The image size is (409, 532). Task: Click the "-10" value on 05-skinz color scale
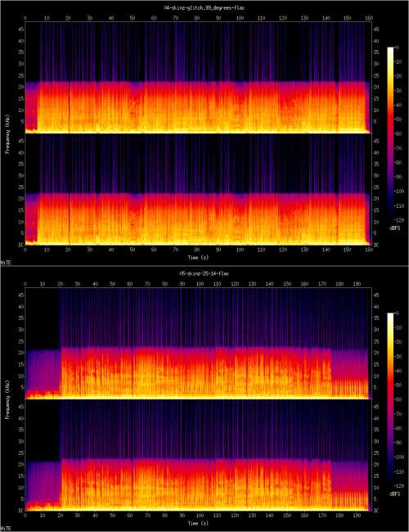(400, 327)
